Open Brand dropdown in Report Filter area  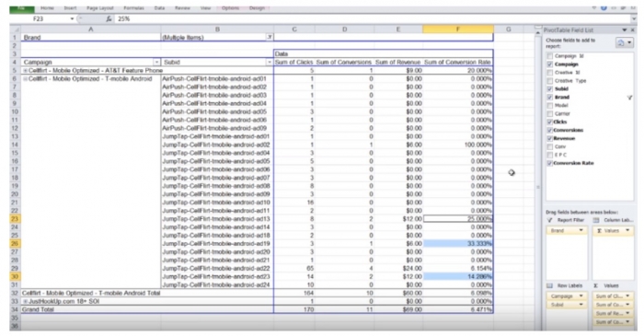click(581, 230)
